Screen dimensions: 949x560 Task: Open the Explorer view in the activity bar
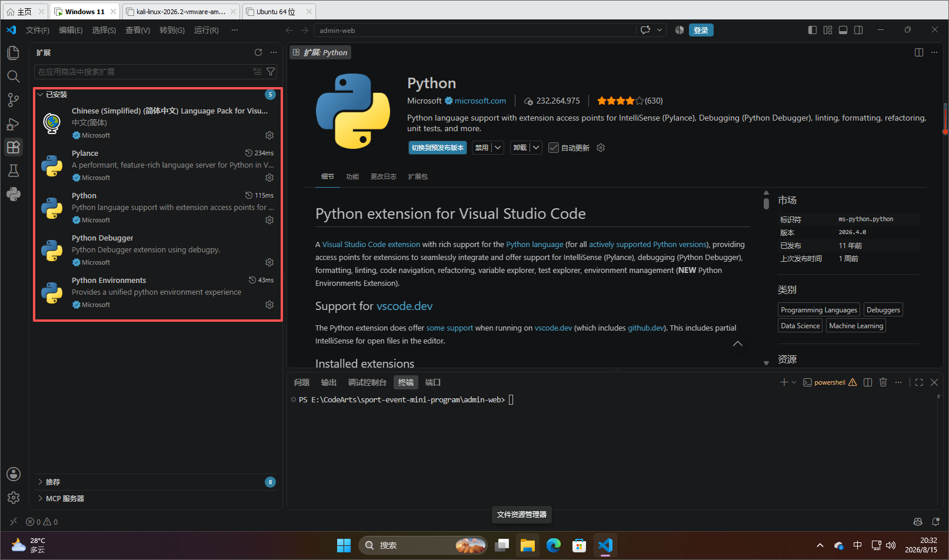click(x=13, y=53)
